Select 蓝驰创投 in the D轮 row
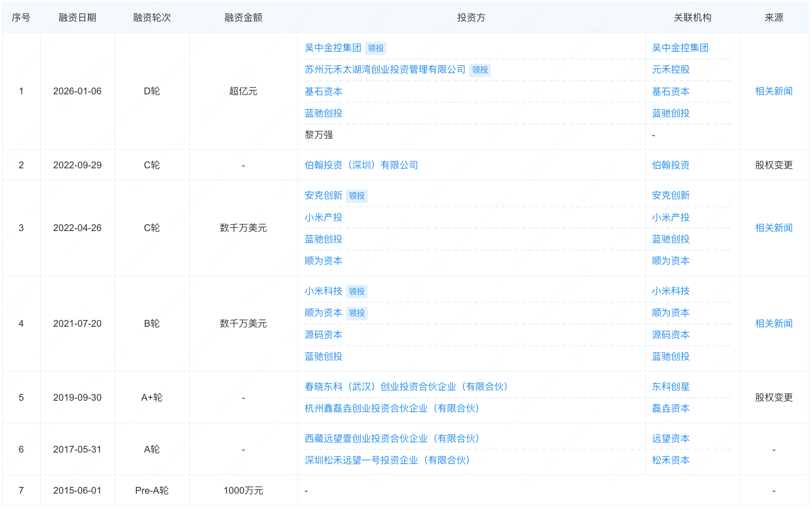The height and width of the screenshot is (509, 812). 323,113
